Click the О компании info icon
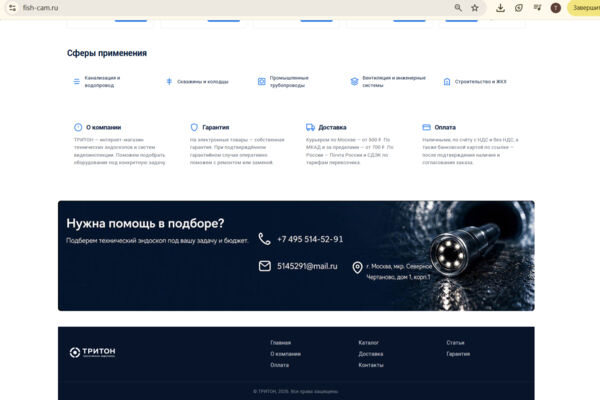This screenshot has height=400, width=600. pyautogui.click(x=78, y=127)
